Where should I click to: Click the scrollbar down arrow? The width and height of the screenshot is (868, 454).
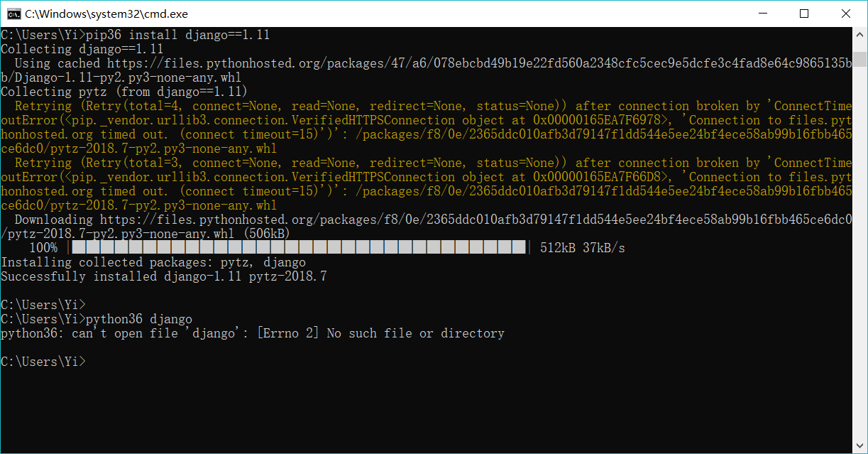click(859, 445)
